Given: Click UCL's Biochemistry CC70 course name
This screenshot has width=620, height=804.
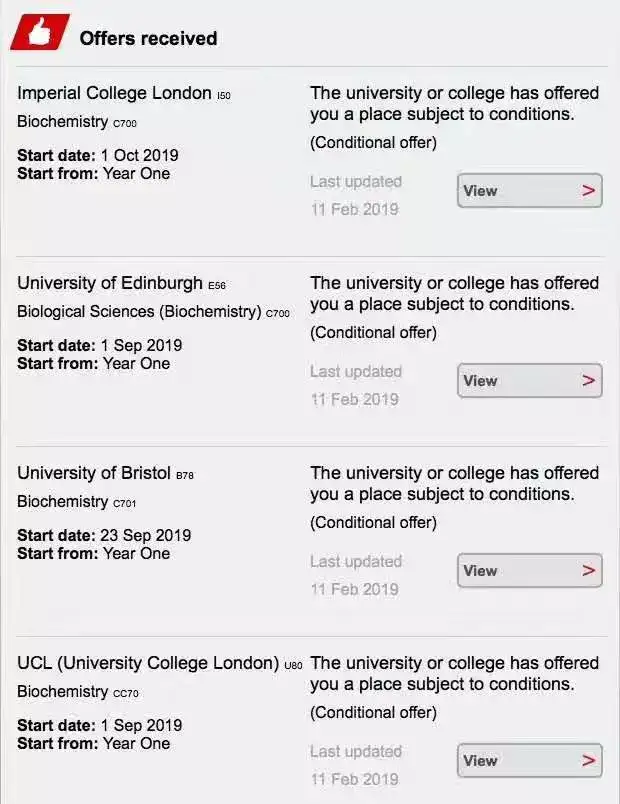Looking at the screenshot, I should 62,691.
